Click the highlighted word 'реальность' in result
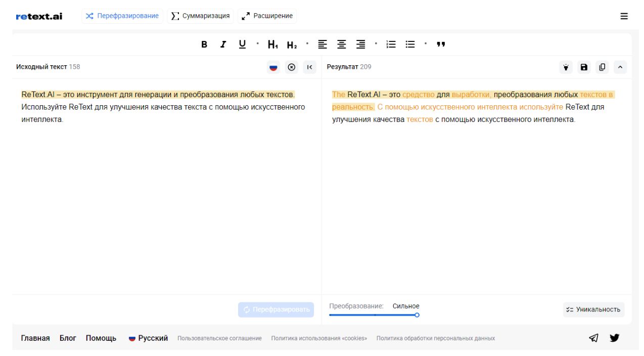This screenshot has width=644, height=356. [x=353, y=107]
